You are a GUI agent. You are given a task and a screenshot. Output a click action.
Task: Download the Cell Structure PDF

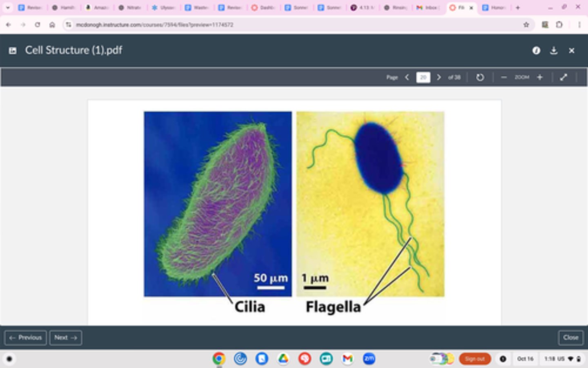point(554,50)
